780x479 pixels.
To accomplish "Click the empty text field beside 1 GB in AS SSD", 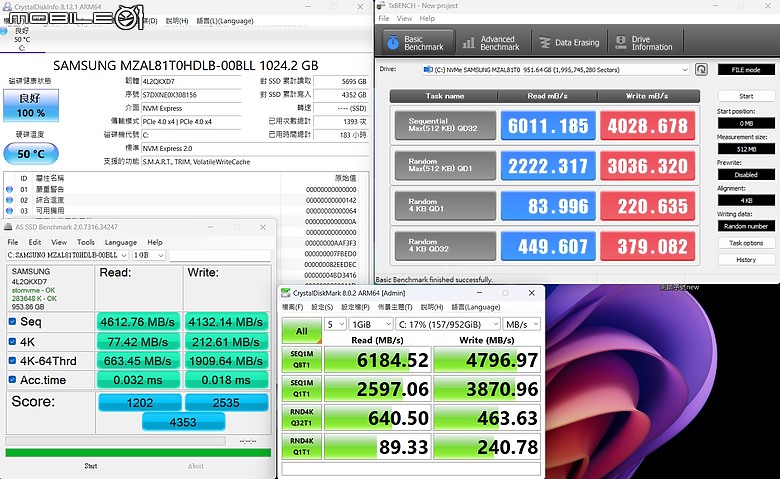I will (x=220, y=255).
